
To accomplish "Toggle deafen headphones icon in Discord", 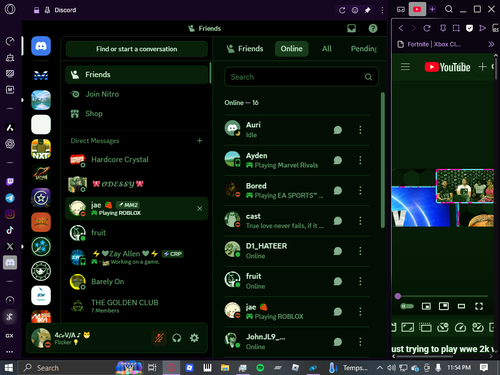I will [177, 338].
